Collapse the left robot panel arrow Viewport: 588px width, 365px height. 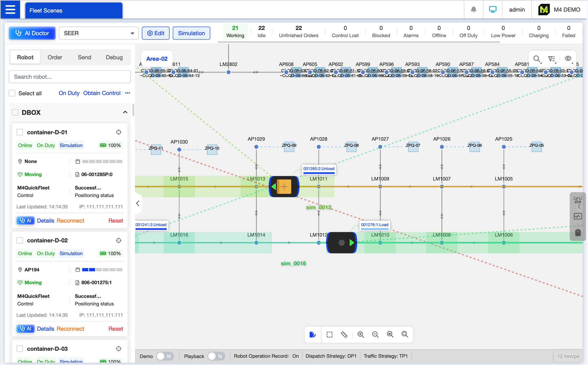138,203
